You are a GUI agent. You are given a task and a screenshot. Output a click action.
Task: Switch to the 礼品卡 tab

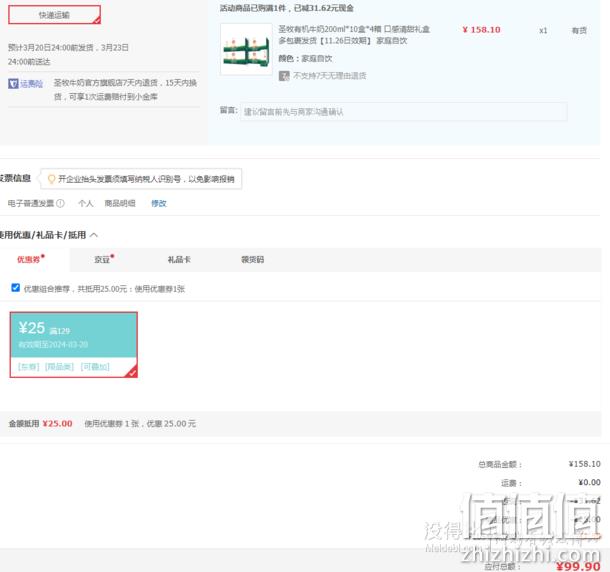point(179,260)
